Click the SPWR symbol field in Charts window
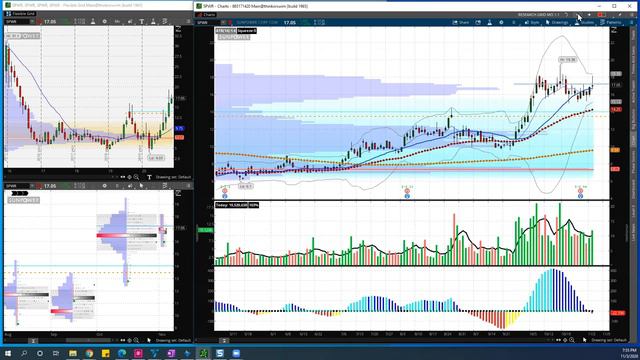This screenshot has height=360, width=640. tap(208, 22)
